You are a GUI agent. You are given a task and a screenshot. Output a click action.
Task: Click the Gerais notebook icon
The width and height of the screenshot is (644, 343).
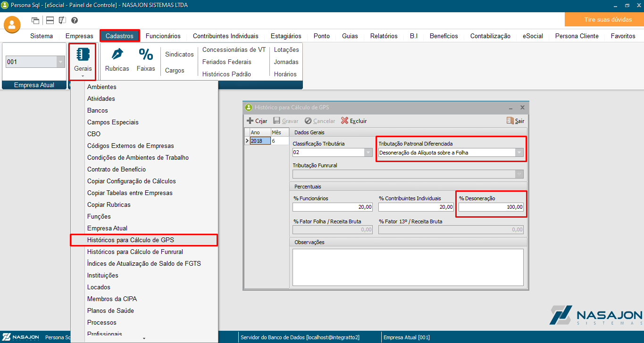83,55
